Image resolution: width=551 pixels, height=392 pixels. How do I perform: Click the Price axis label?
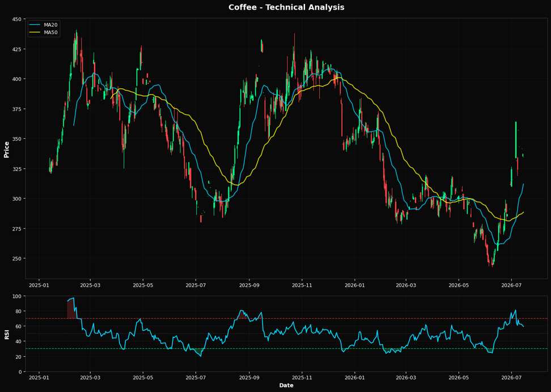6,149
